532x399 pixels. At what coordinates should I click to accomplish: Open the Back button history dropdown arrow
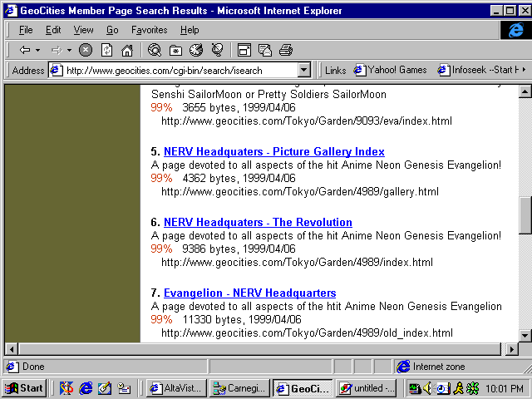(38, 50)
